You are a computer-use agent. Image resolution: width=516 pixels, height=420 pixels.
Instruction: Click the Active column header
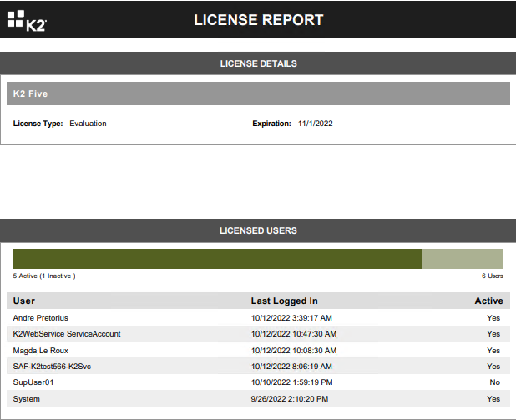click(488, 301)
